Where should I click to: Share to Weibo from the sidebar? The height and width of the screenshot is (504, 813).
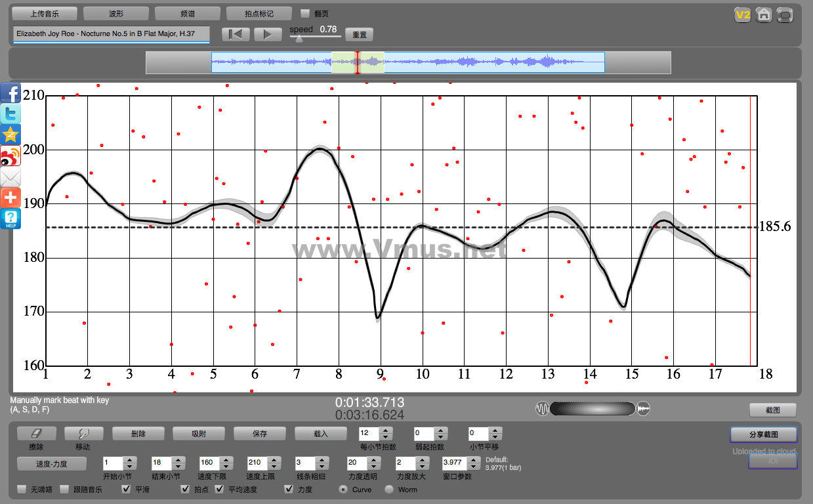point(10,156)
